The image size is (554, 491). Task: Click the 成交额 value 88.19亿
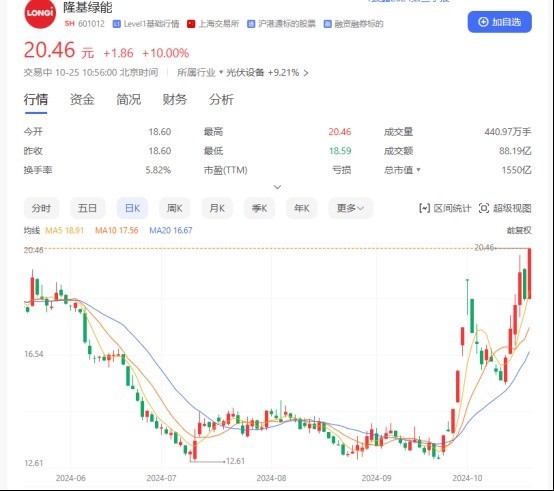point(515,151)
